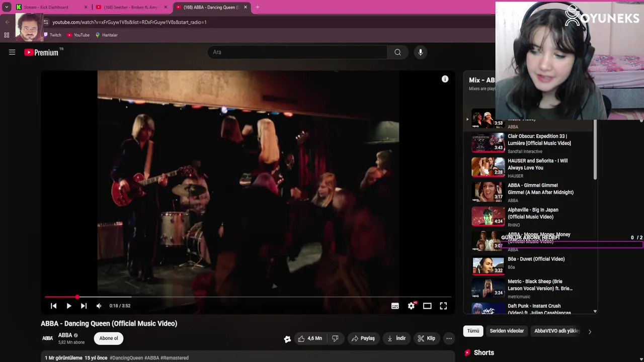Open a new browser tab

(258, 7)
